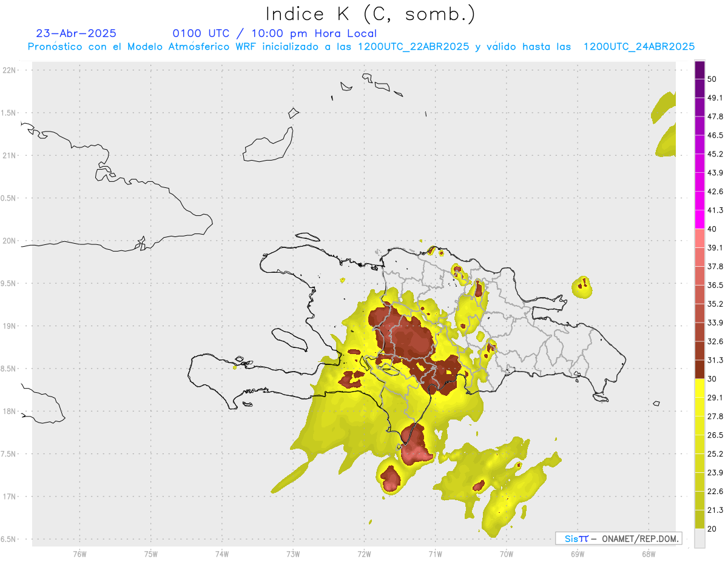This screenshot has width=728, height=562.
Task: Click the date '23-Abr-2025'
Action: (x=76, y=33)
